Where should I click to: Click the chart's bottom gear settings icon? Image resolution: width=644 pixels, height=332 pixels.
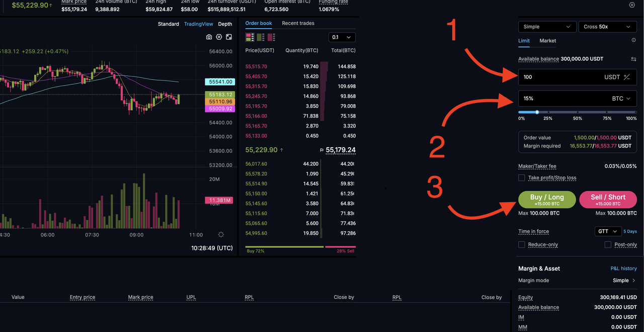tap(221, 235)
